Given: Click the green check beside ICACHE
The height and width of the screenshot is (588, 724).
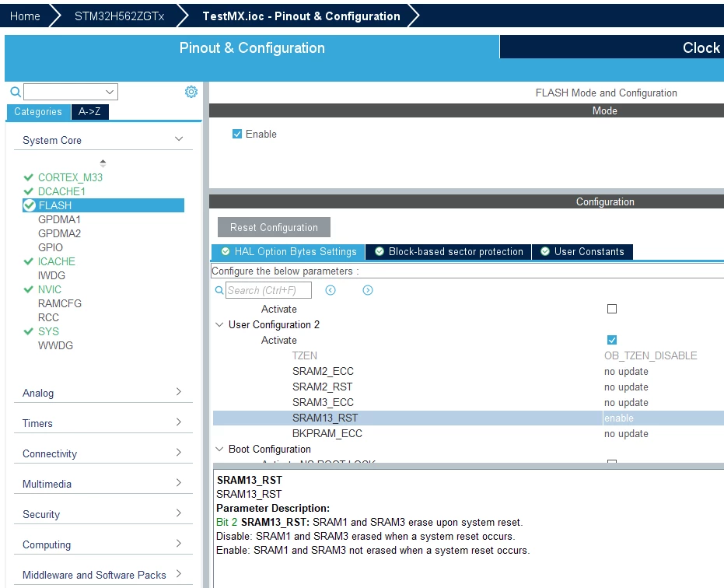Looking at the screenshot, I should (x=28, y=261).
